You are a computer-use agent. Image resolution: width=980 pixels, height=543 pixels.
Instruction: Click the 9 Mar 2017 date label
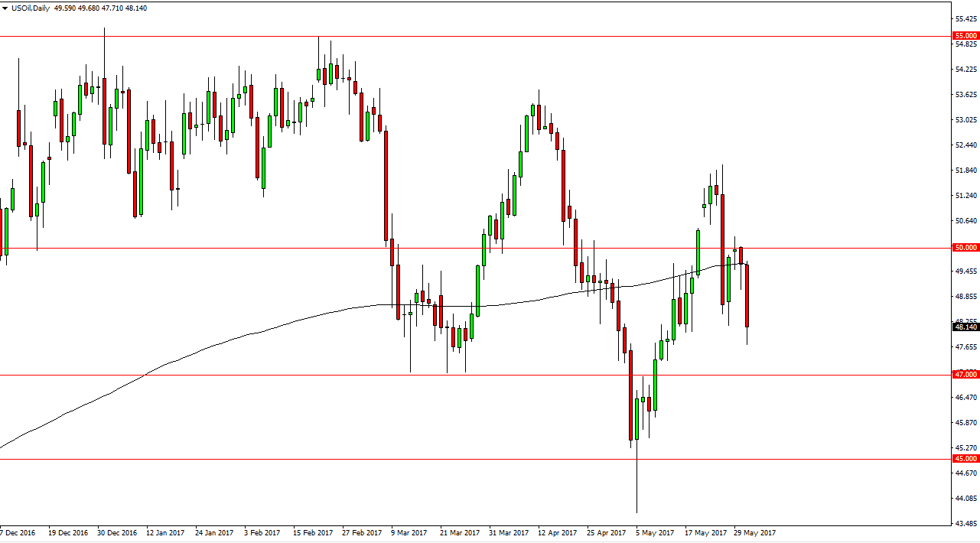410,533
